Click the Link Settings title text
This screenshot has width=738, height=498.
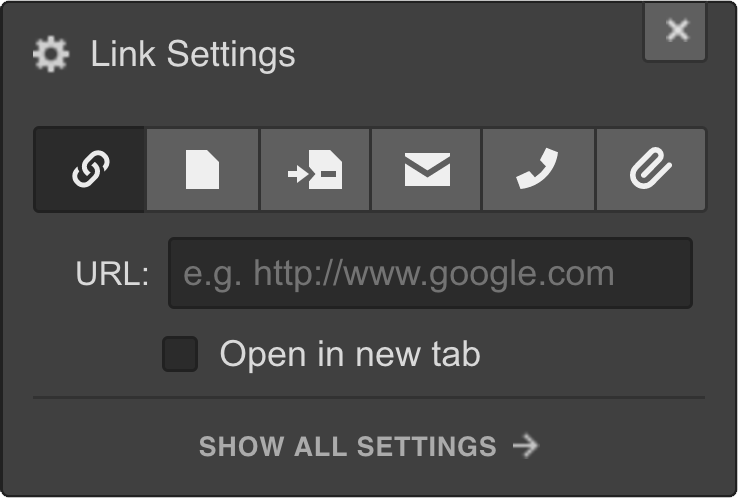tap(193, 54)
